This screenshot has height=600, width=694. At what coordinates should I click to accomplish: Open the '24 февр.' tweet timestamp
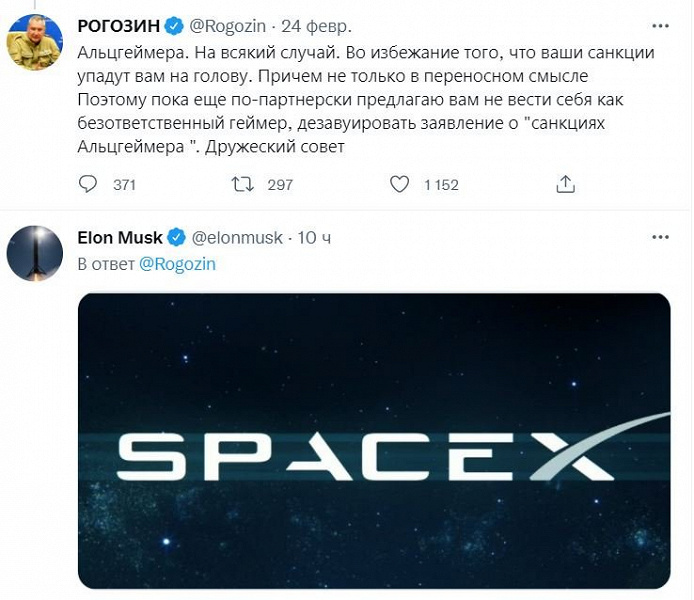click(316, 23)
